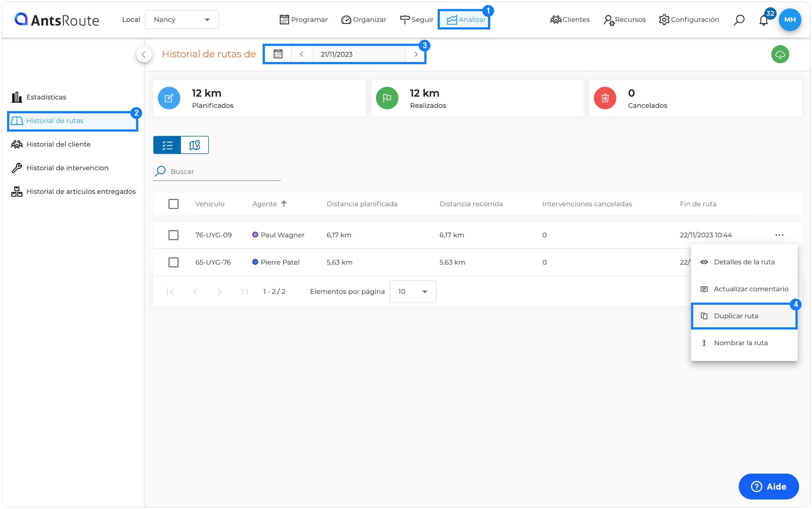Screen dimensions: 812x509
Task: Open the Programar menu
Action: coord(303,20)
